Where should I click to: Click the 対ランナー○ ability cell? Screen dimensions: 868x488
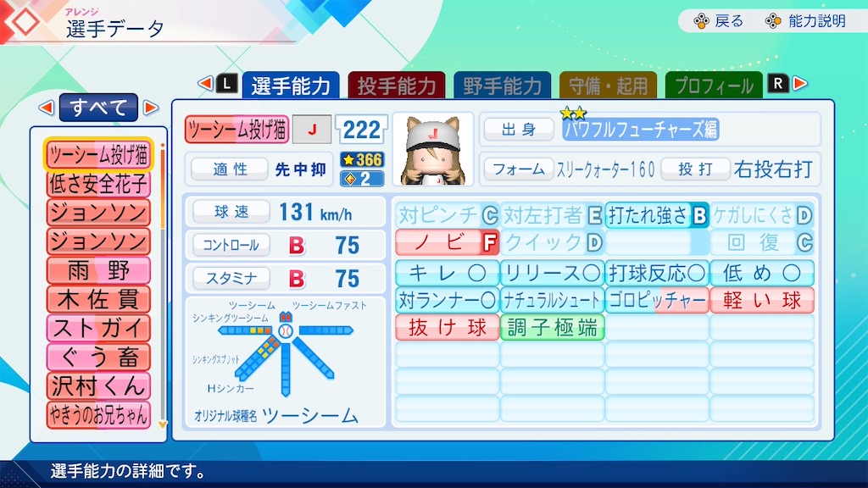pyautogui.click(x=448, y=300)
